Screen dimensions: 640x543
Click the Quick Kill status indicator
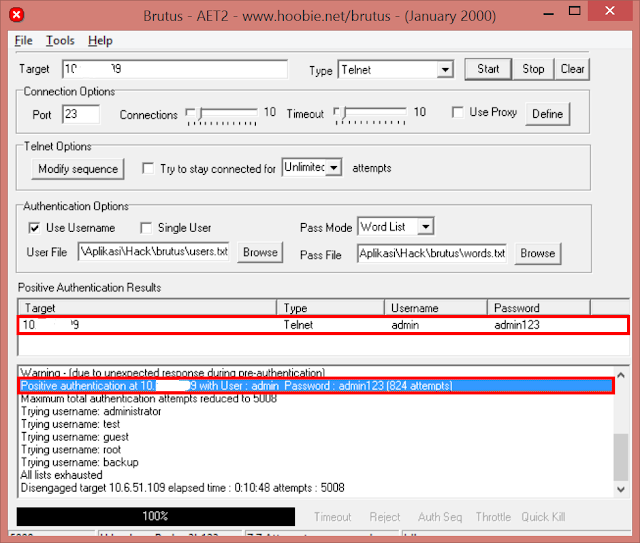click(x=543, y=517)
